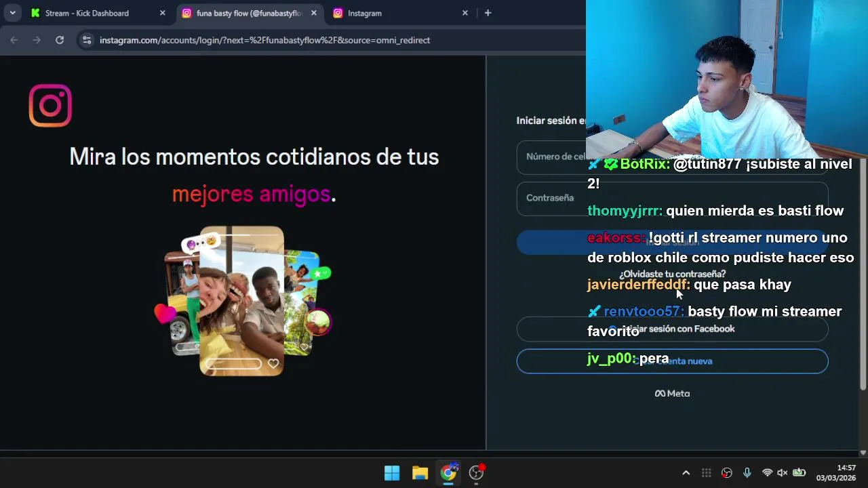Click chat username renvtooo57
The height and width of the screenshot is (488, 868).
pos(644,312)
